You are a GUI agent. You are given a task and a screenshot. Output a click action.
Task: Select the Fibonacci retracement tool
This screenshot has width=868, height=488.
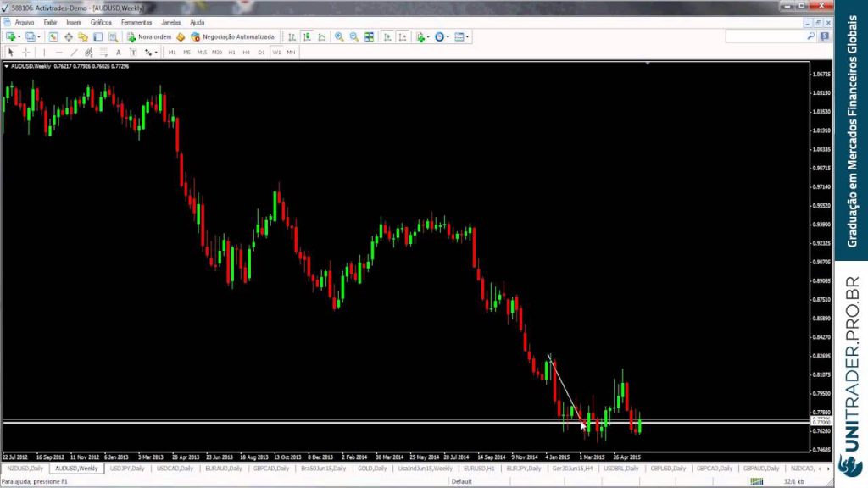(x=103, y=52)
